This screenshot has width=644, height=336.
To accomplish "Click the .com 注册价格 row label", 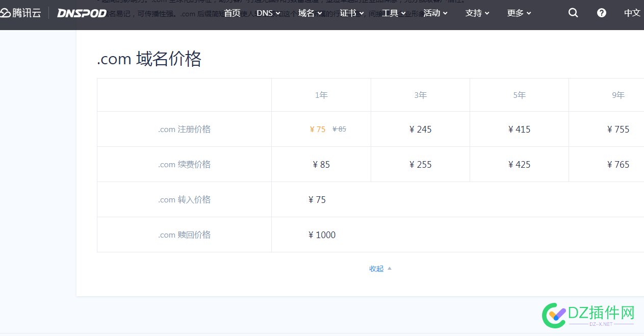I will (x=184, y=130).
